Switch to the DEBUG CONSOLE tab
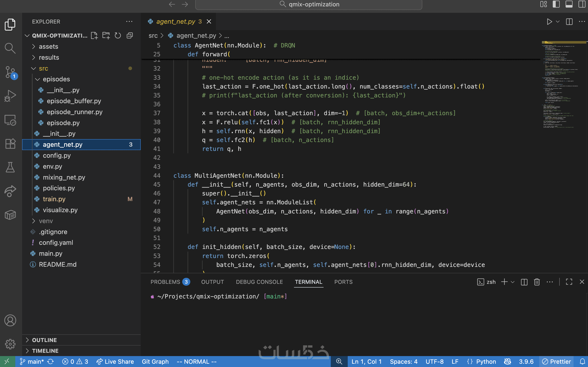The width and height of the screenshot is (588, 367). [x=259, y=282]
